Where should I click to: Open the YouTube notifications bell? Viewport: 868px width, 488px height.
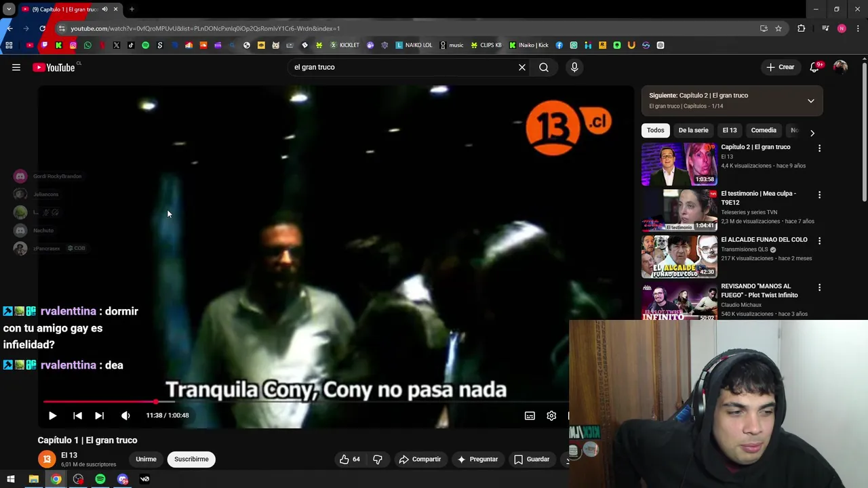[815, 67]
